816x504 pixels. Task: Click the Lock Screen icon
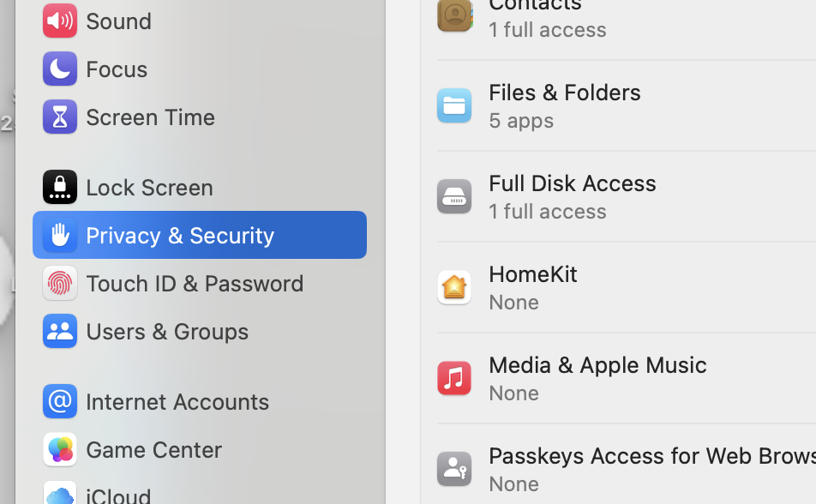[59, 187]
